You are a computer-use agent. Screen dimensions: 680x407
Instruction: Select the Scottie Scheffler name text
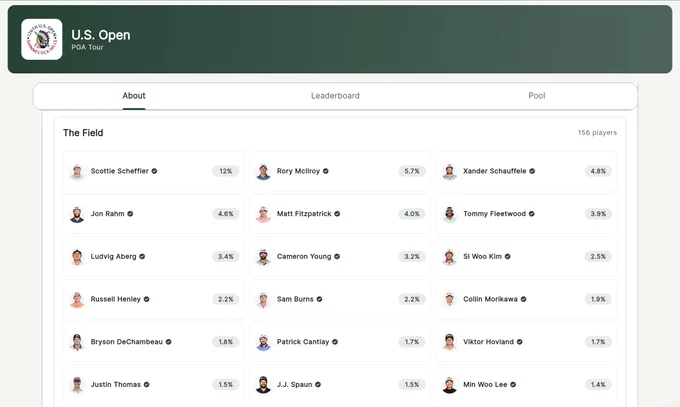point(120,171)
